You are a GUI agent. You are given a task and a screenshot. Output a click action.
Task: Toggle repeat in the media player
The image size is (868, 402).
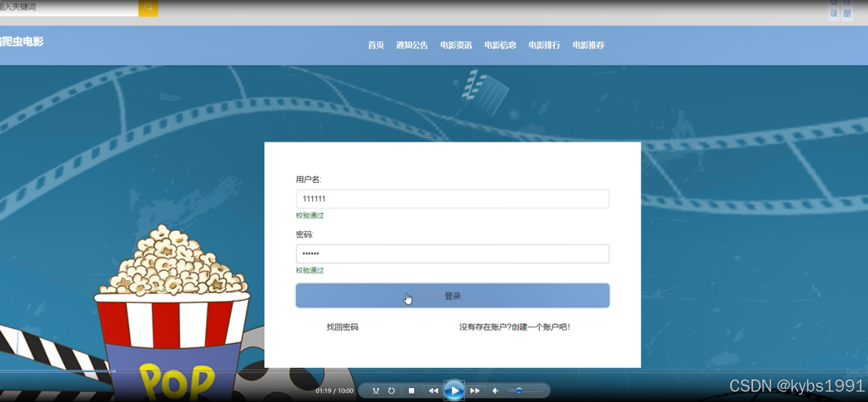pyautogui.click(x=392, y=390)
